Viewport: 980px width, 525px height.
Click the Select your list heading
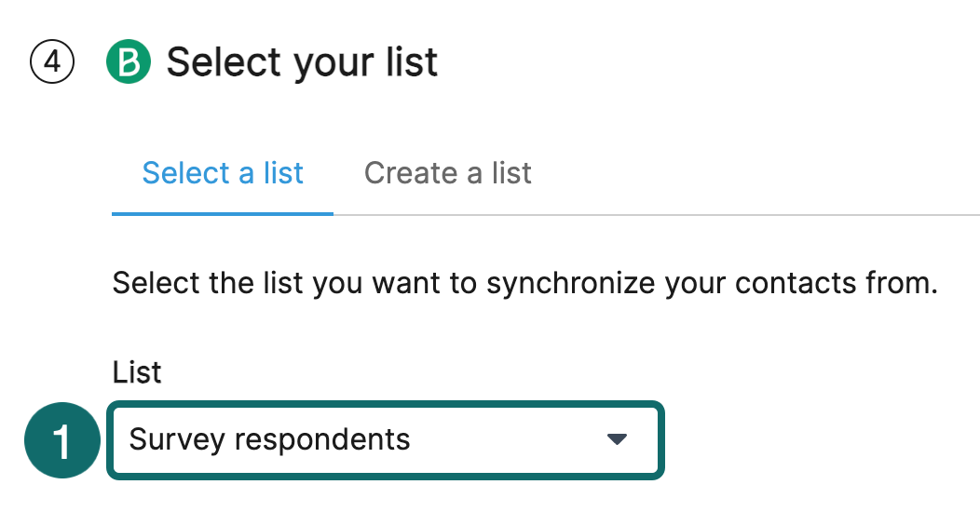(302, 63)
